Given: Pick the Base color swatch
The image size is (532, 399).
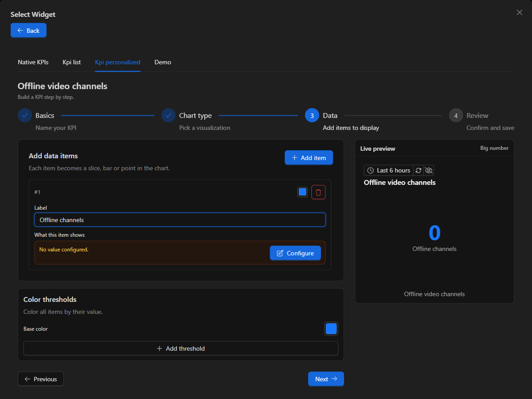Looking at the screenshot, I should 331,329.
